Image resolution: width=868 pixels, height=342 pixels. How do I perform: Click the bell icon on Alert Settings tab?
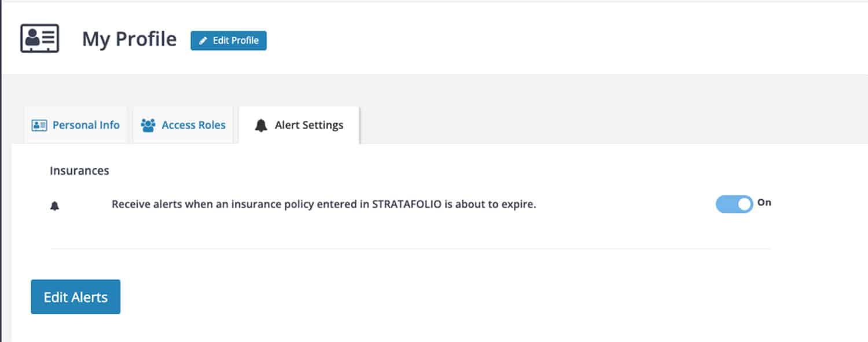[x=261, y=126]
